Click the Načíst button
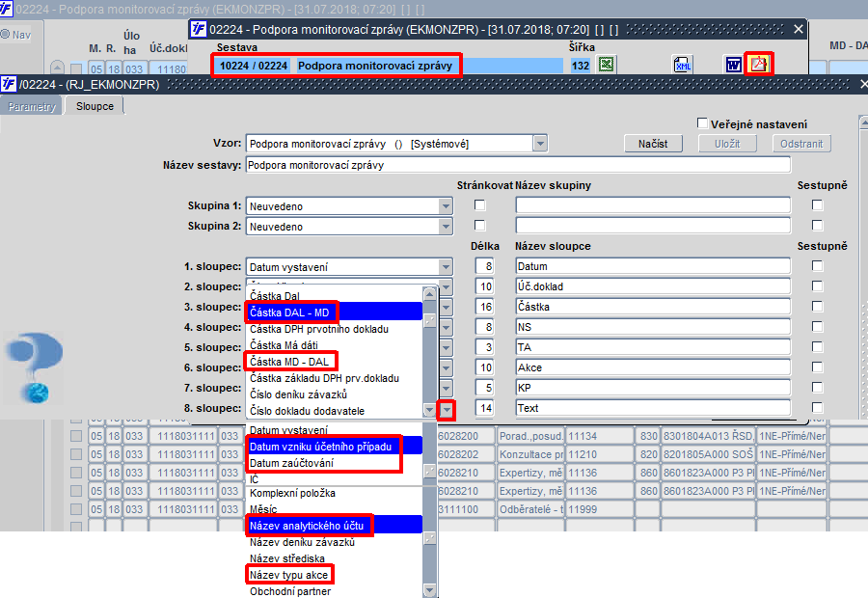This screenshot has width=868, height=598. click(x=653, y=144)
